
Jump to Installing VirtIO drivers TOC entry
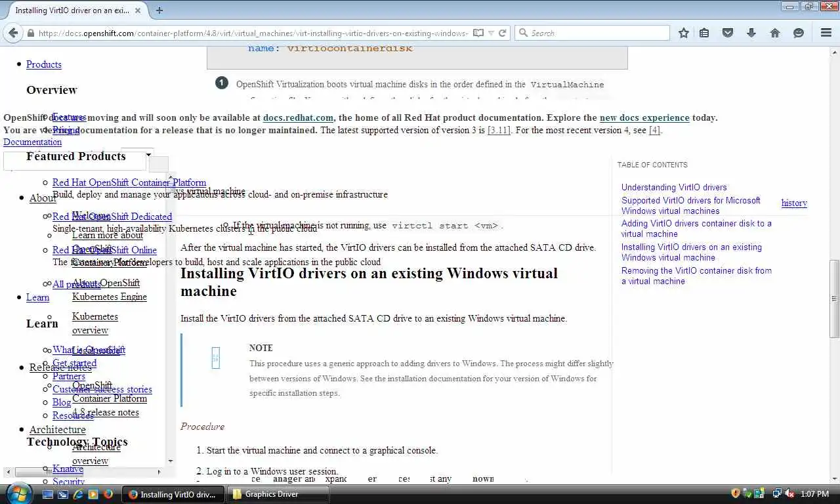pos(692,252)
